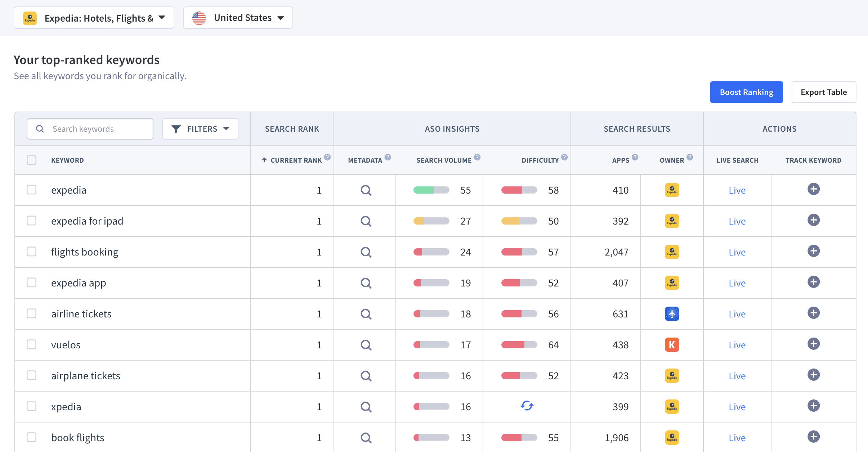Toggle the select-all keywords checkbox
This screenshot has width=868, height=452.
click(32, 160)
